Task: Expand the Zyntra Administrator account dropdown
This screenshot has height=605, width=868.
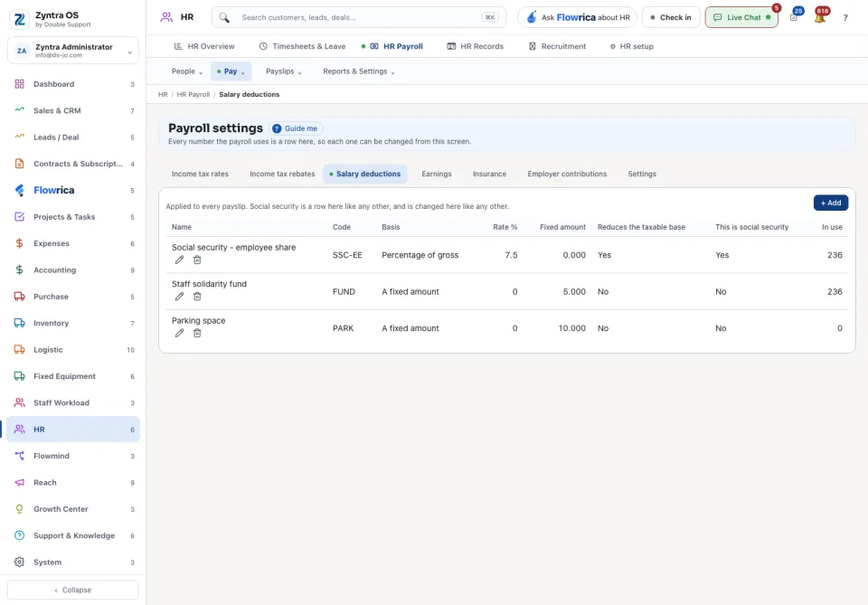Action: coord(73,51)
